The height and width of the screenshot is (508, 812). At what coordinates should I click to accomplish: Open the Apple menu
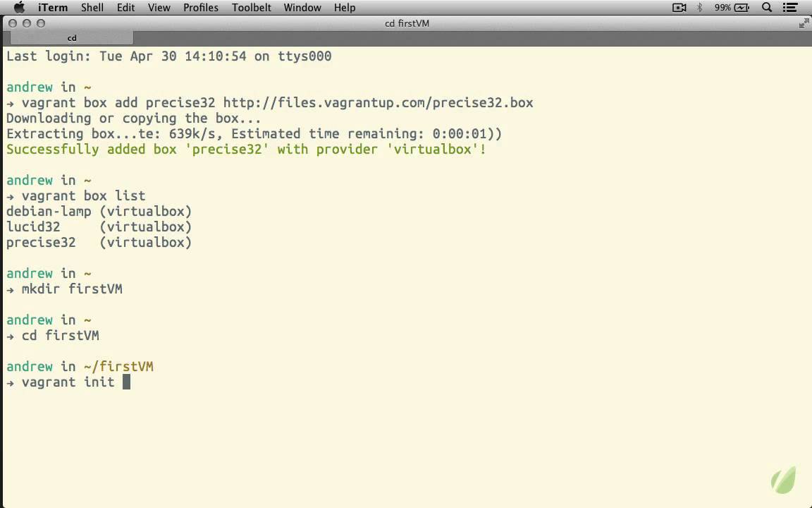pyautogui.click(x=19, y=8)
